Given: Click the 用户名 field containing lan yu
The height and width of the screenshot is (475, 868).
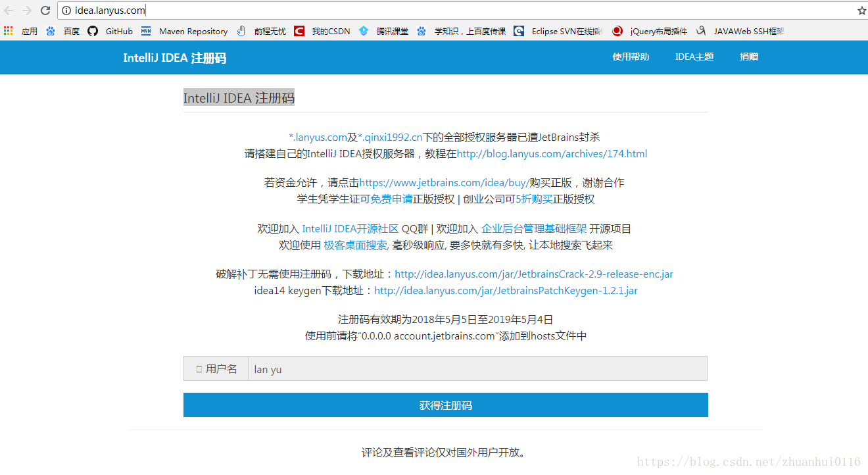Looking at the screenshot, I should 477,369.
